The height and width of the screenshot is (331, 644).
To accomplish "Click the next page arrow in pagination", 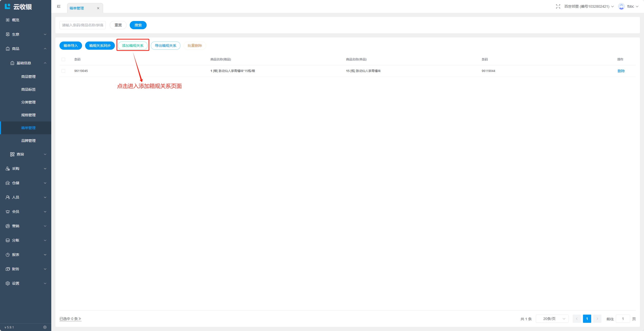I will click(597, 319).
